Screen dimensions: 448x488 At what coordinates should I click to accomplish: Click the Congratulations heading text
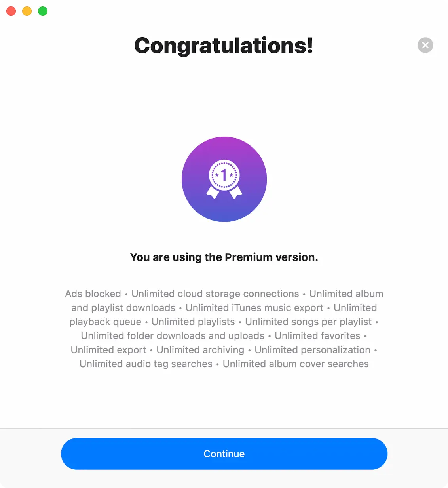(224, 45)
